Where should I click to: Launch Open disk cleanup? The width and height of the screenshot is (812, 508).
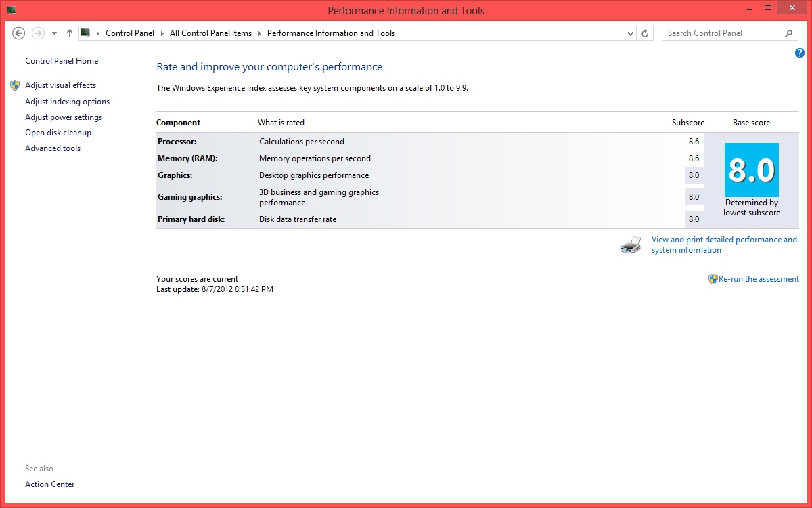point(58,133)
